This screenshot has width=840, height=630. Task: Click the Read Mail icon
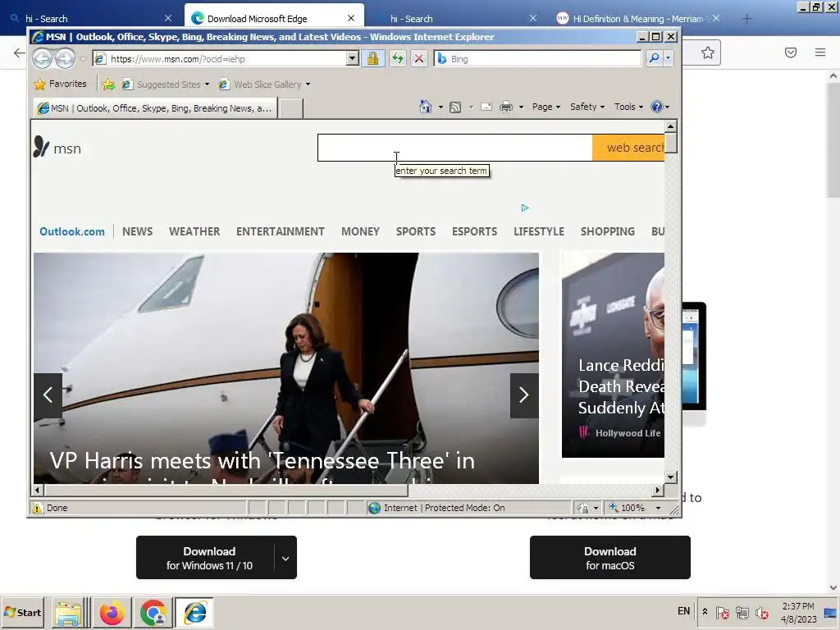[x=486, y=107]
